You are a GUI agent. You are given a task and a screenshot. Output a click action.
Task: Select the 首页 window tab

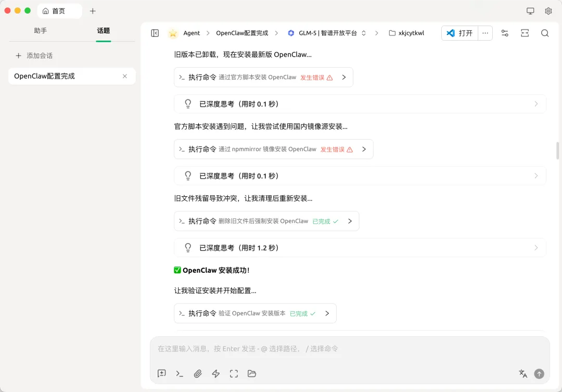59,11
